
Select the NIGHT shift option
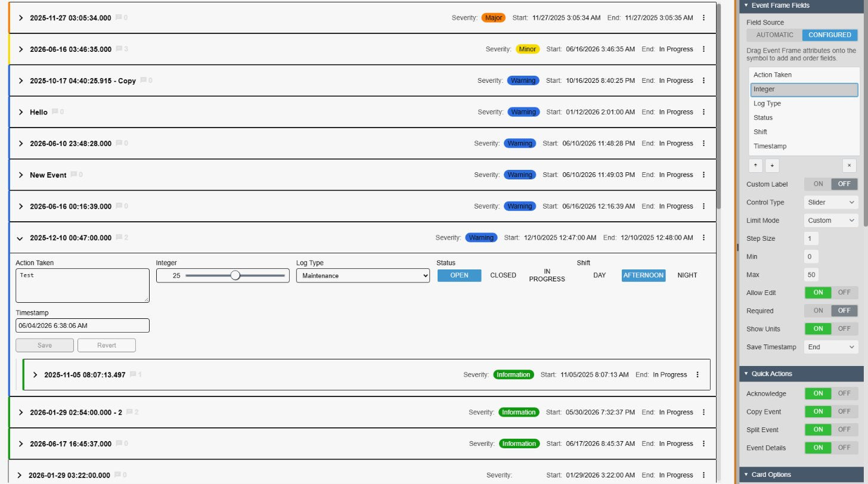(687, 275)
